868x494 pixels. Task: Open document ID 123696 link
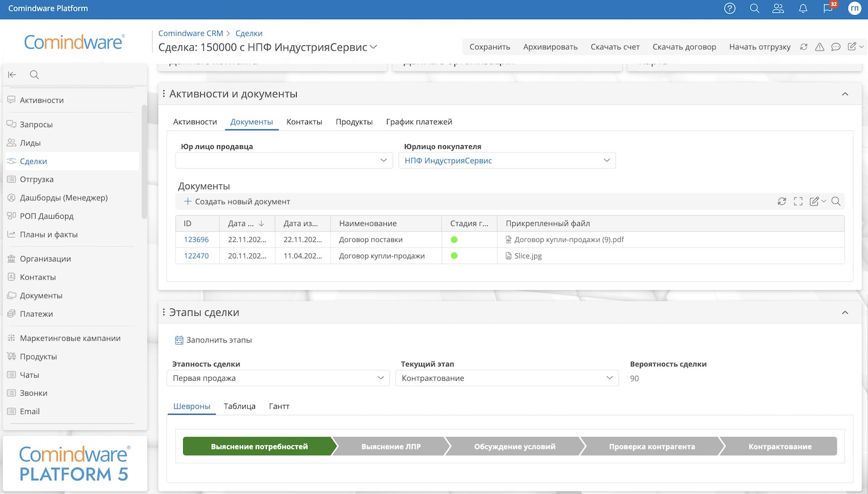[x=197, y=240]
